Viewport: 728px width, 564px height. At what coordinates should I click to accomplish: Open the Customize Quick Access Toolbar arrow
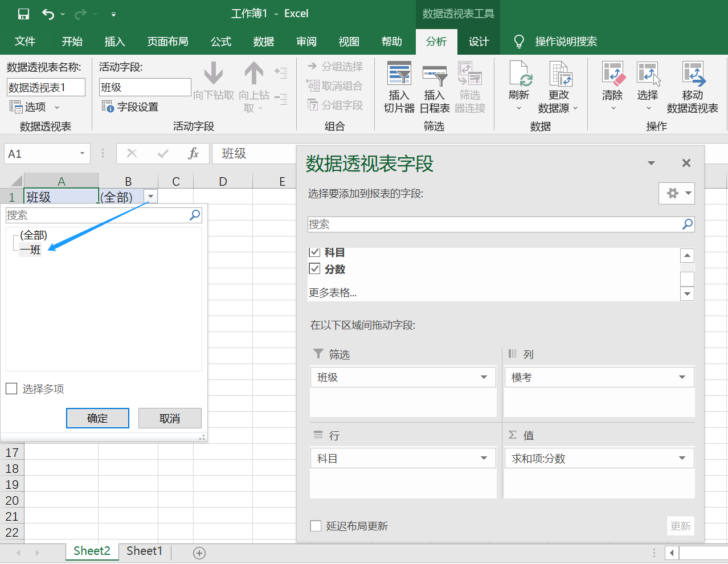[113, 14]
